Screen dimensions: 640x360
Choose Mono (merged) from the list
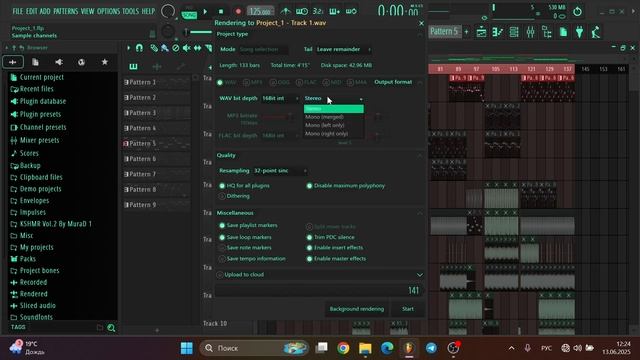pos(333,117)
